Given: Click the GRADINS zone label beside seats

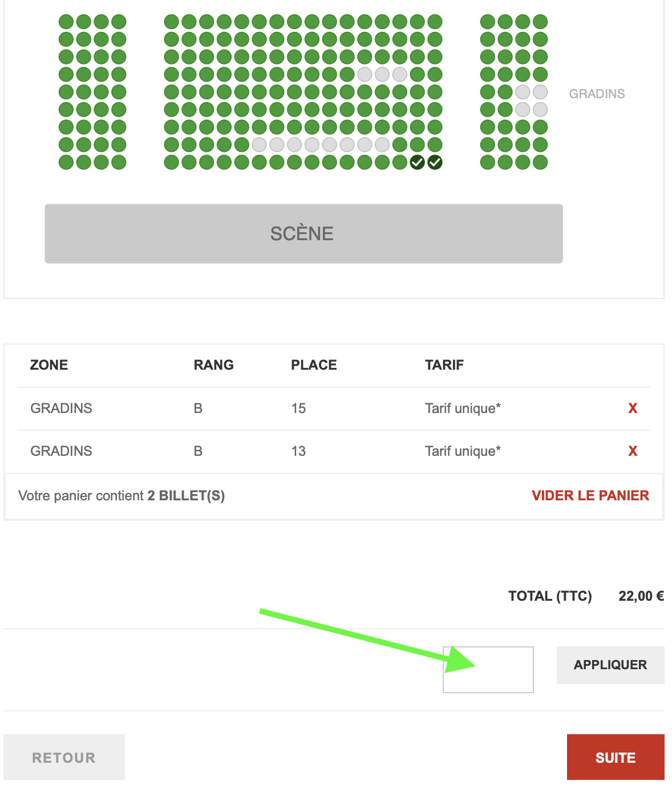Looking at the screenshot, I should click(597, 94).
